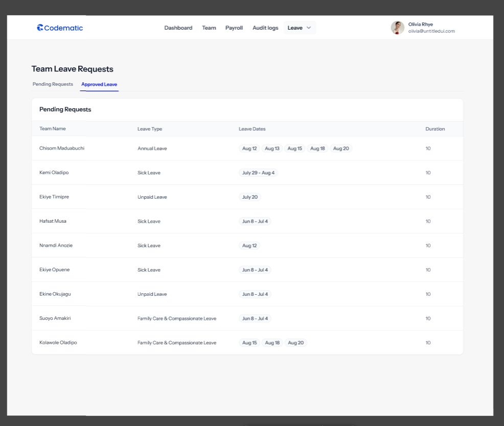Click the Codematic logo icon
504x426 pixels.
coord(40,28)
